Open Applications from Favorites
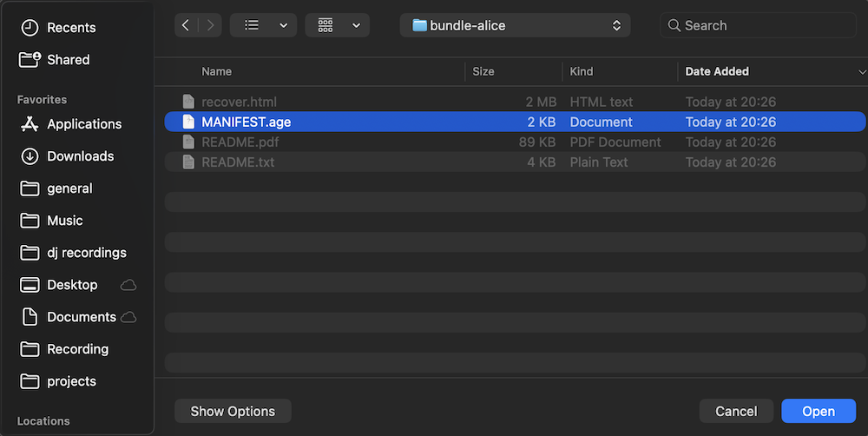Image resolution: width=868 pixels, height=436 pixels. click(71, 123)
